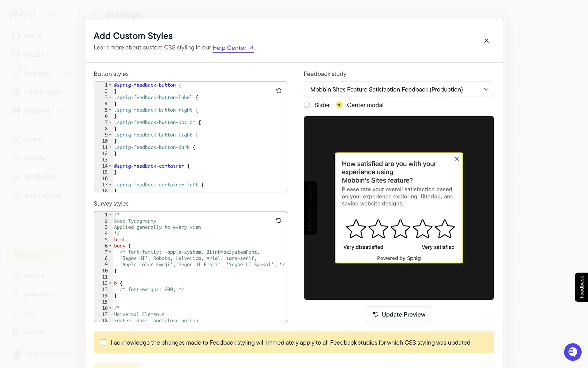
Task: Click the Update Preview button
Action: coord(399,314)
